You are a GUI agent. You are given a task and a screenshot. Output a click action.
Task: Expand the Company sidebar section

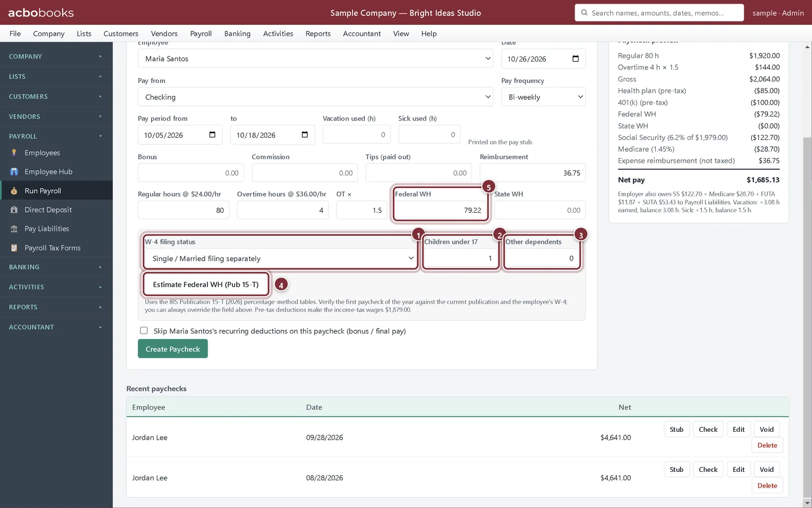(56, 56)
